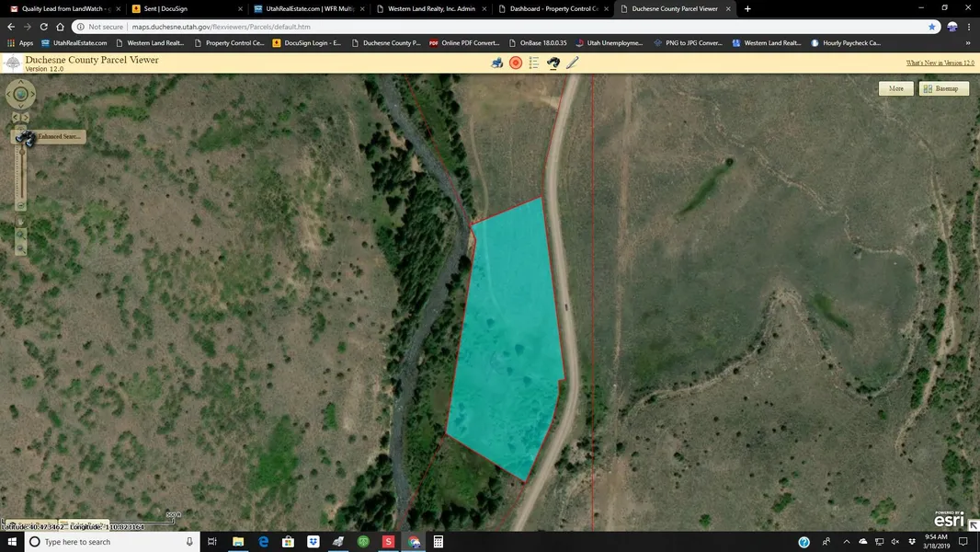Click the bookmark star in address bar
The image size is (980, 552).
(x=931, y=27)
